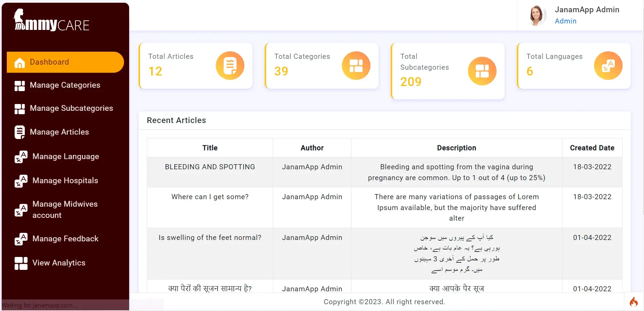
Task: Click the Manage Categories grid icon
Action: [x=20, y=86]
